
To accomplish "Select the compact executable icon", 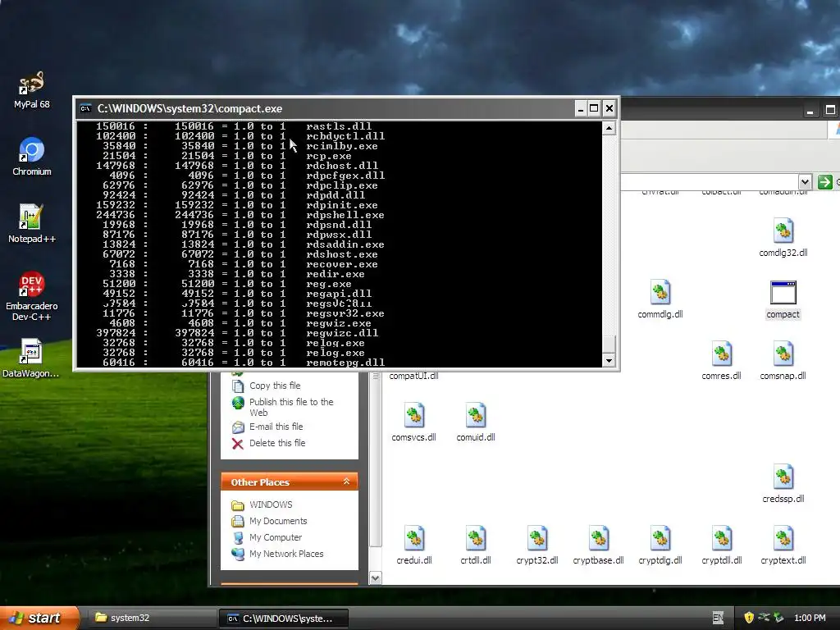I will [783, 299].
